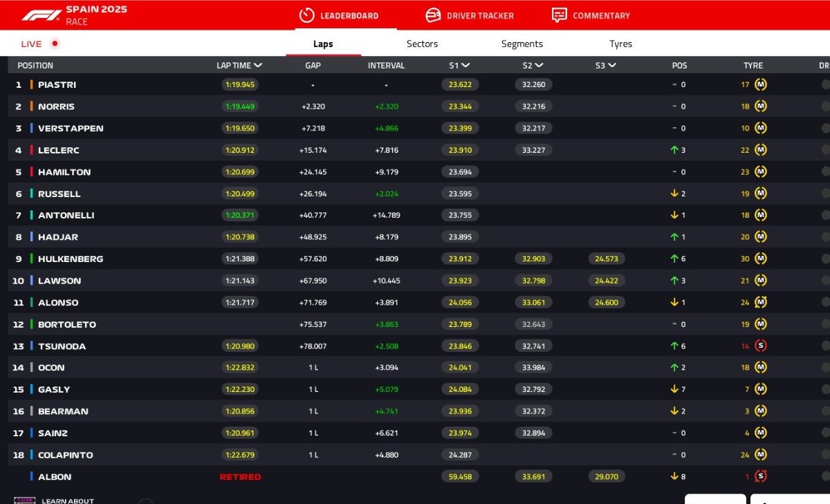Switch to the Tyres tab
The width and height of the screenshot is (830, 504).
coord(620,44)
